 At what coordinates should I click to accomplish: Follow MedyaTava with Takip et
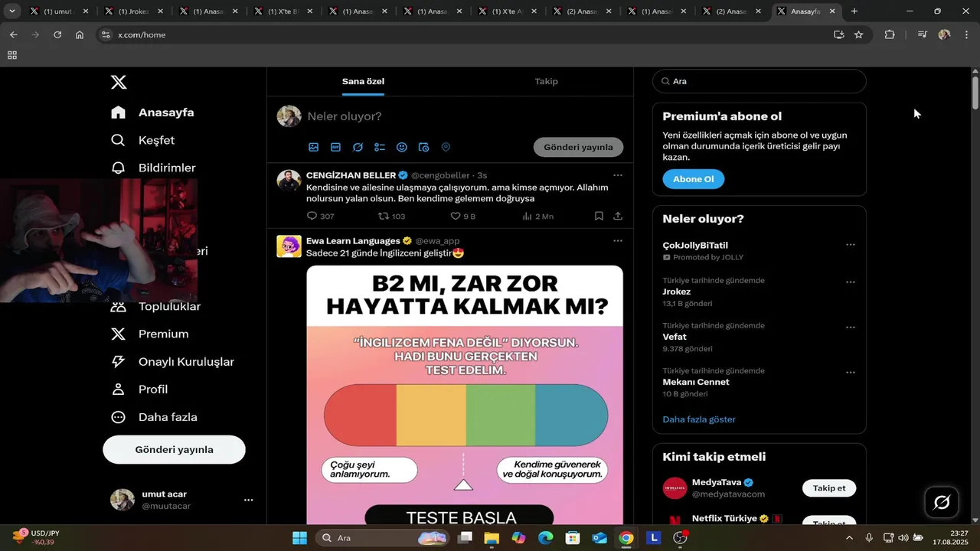(x=829, y=488)
